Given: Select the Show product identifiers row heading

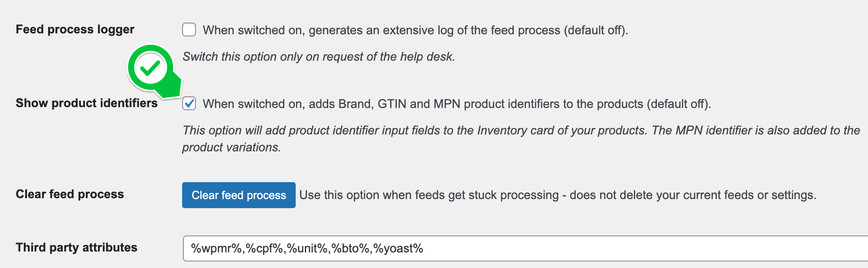Looking at the screenshot, I should coord(87,103).
